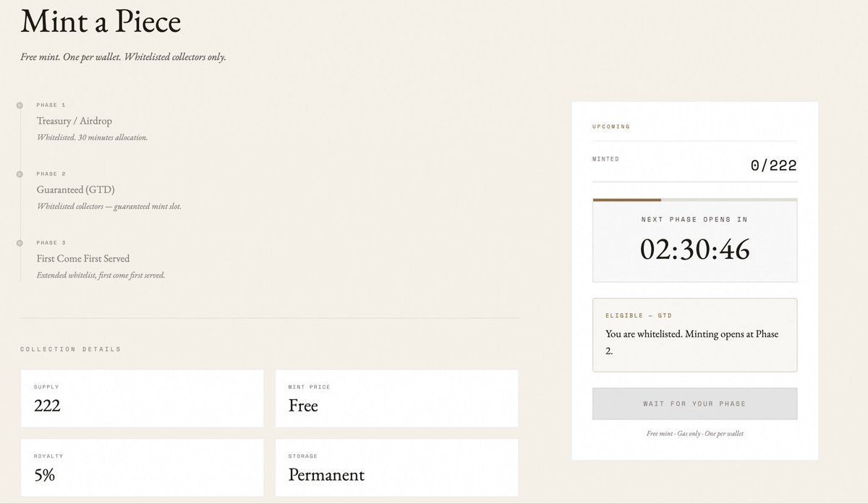Click 'Next phase opens in' label

[x=694, y=219]
